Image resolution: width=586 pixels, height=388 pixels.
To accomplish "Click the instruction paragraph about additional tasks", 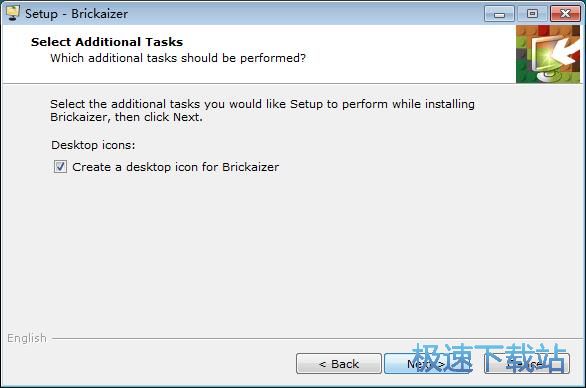I will point(262,110).
